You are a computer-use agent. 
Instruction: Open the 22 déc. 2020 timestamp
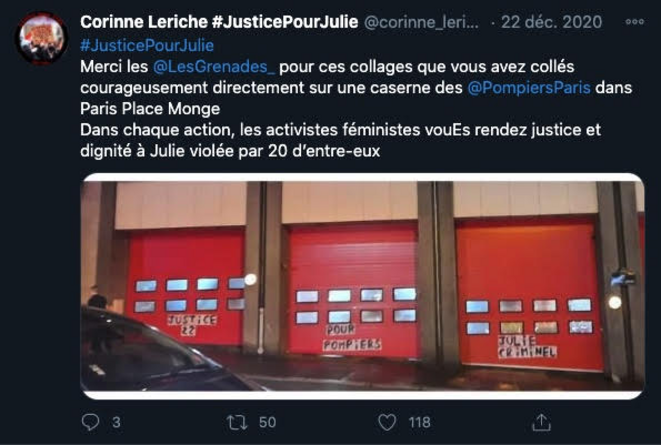click(551, 22)
